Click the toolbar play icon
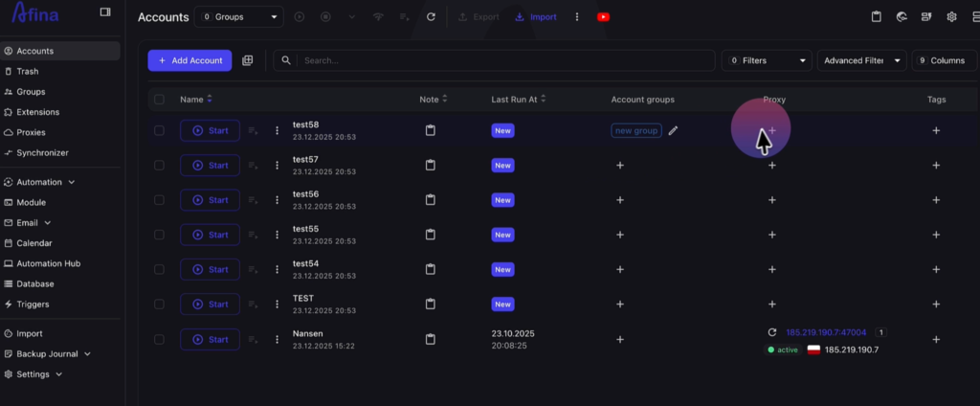 pyautogui.click(x=300, y=17)
